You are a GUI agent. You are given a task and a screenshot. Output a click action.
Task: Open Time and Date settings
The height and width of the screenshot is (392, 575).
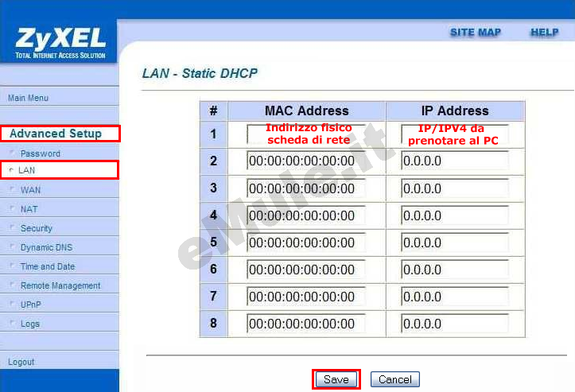click(48, 266)
